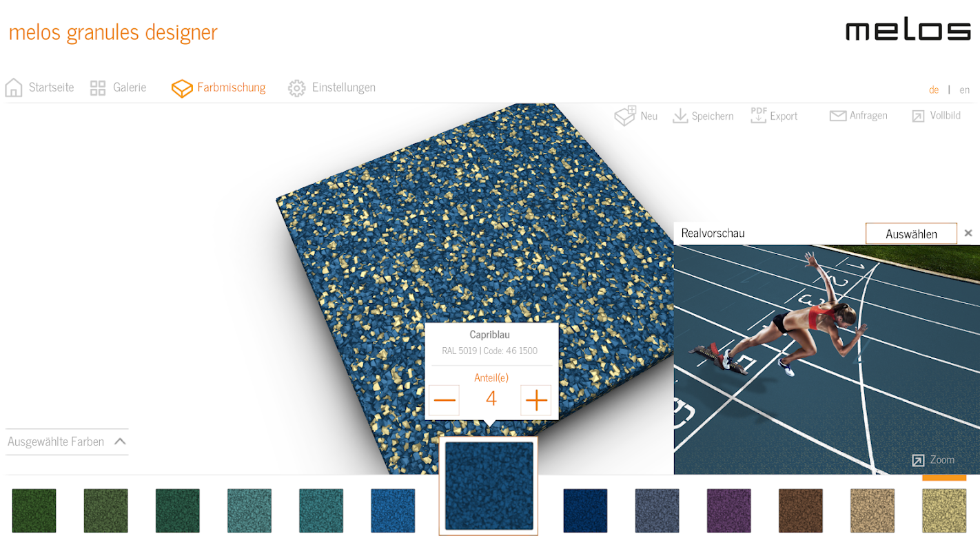Open the Startseite home icon
Screen dimensions: 980x551
[x=14, y=87]
